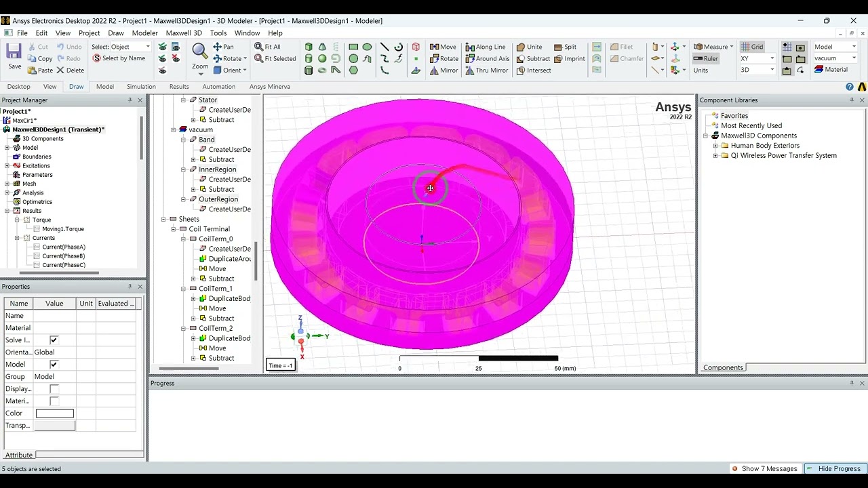Open the vacuum material dropdown
This screenshot has height=488, width=868.
tap(854, 58)
